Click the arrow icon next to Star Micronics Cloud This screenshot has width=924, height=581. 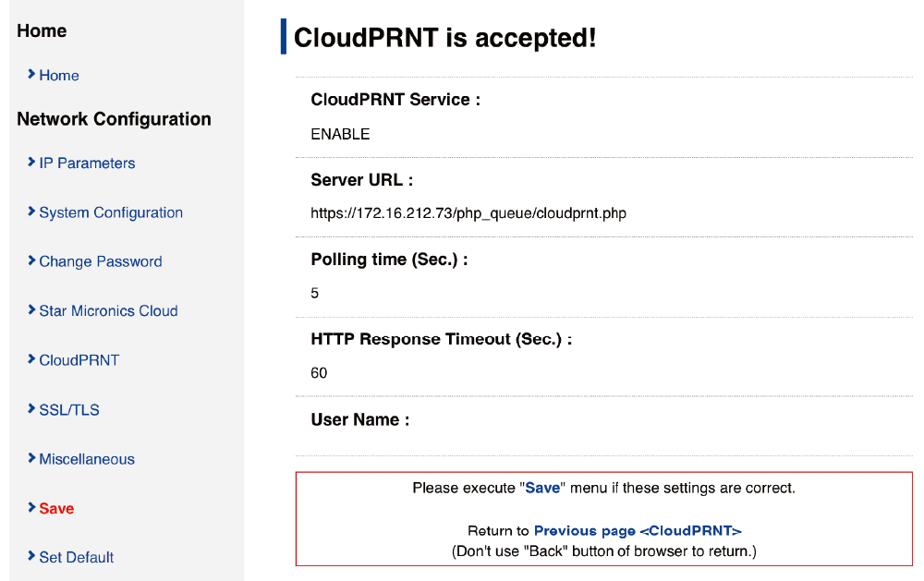pos(31,310)
